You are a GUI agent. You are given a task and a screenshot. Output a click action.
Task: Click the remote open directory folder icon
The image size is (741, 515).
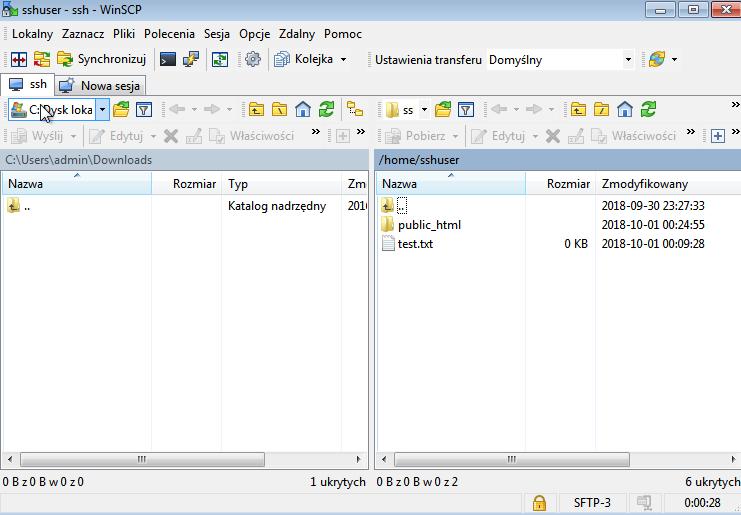click(443, 110)
